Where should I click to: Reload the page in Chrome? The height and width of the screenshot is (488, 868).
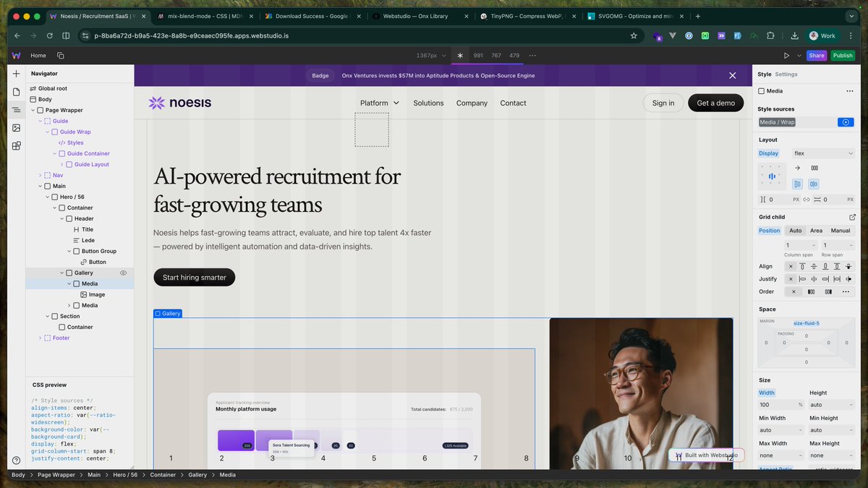50,35
